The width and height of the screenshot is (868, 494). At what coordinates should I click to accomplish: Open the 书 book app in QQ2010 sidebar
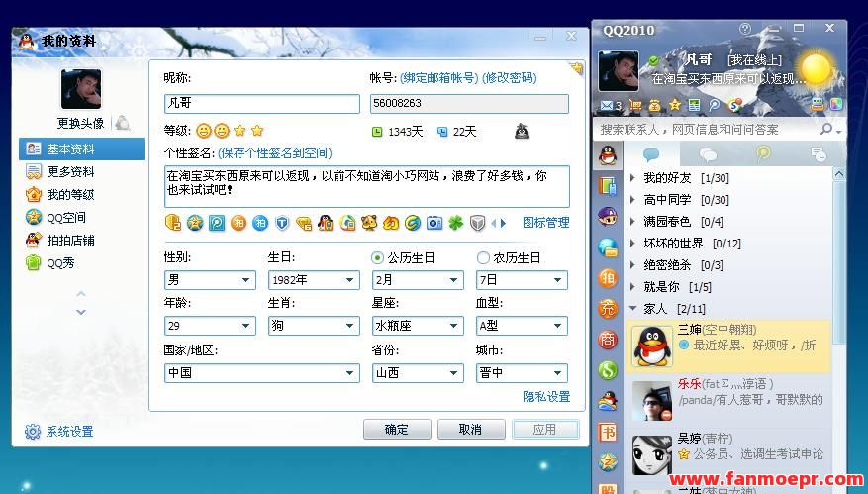608,432
